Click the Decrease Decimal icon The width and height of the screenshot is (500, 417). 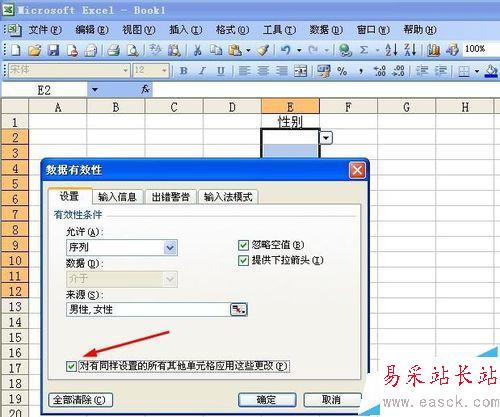399,71
